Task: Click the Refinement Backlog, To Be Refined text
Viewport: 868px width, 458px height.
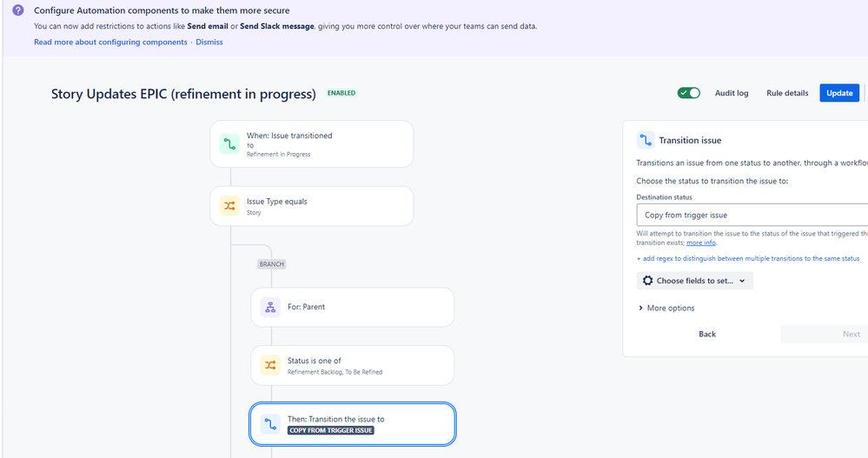Action: pyautogui.click(x=335, y=372)
